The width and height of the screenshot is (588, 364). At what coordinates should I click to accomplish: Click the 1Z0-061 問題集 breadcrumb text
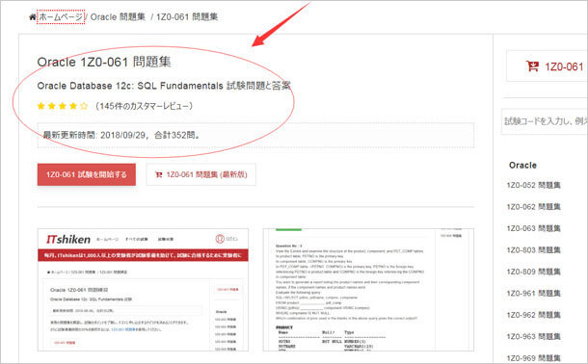(187, 17)
